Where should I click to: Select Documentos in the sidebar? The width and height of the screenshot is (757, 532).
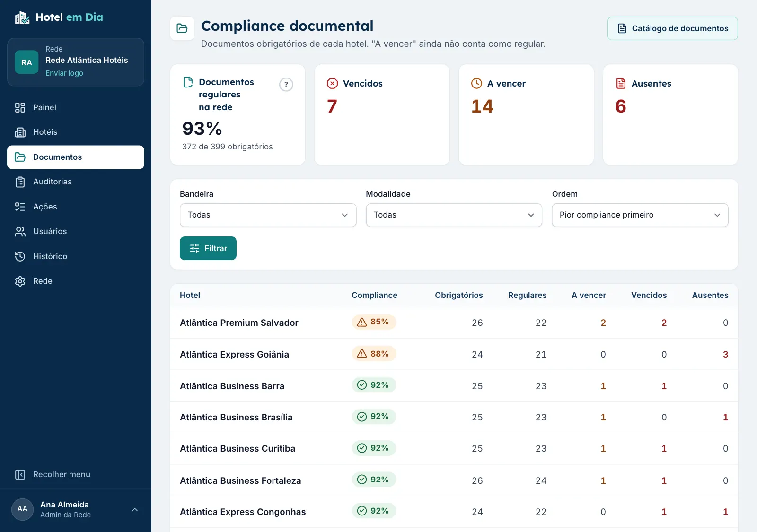tap(76, 157)
